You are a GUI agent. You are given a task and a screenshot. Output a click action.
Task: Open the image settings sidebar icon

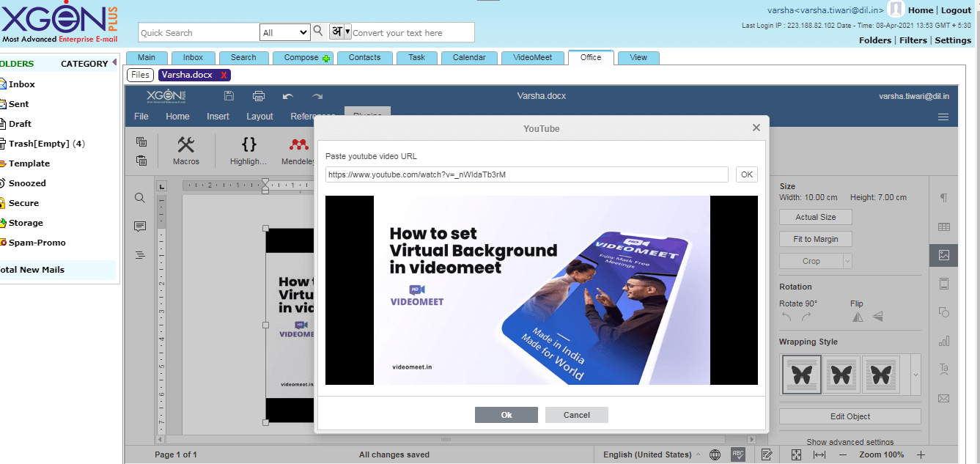(944, 255)
